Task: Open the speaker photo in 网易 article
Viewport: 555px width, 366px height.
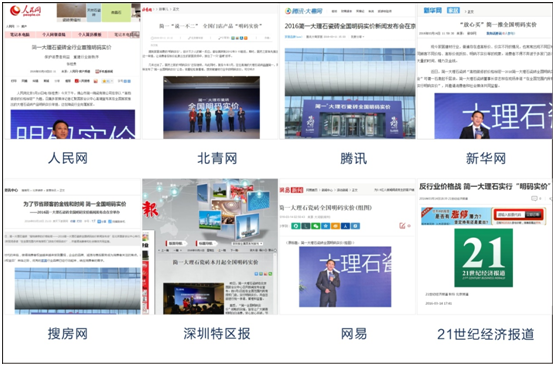Action: 345,276
